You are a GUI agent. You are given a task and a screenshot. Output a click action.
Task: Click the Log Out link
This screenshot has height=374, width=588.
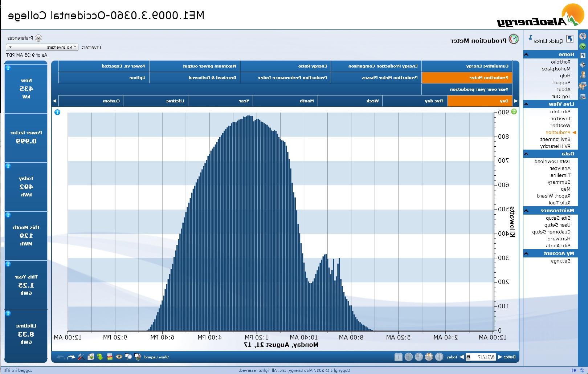pyautogui.click(x=561, y=97)
